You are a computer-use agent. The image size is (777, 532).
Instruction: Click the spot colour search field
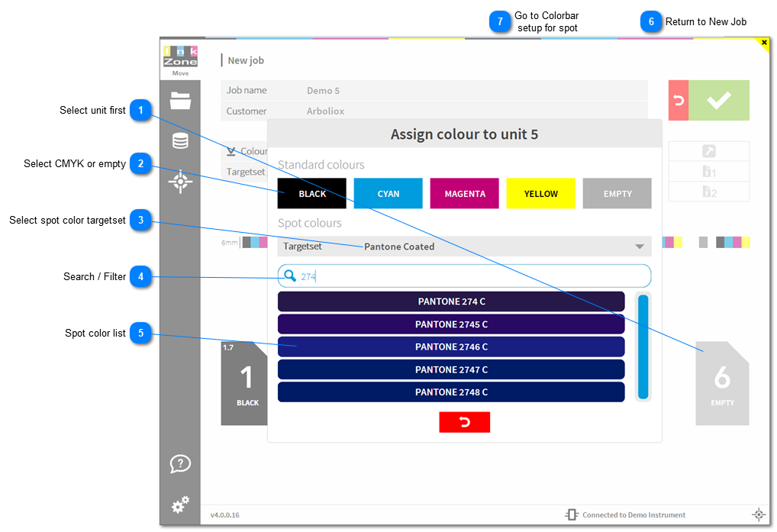[464, 276]
